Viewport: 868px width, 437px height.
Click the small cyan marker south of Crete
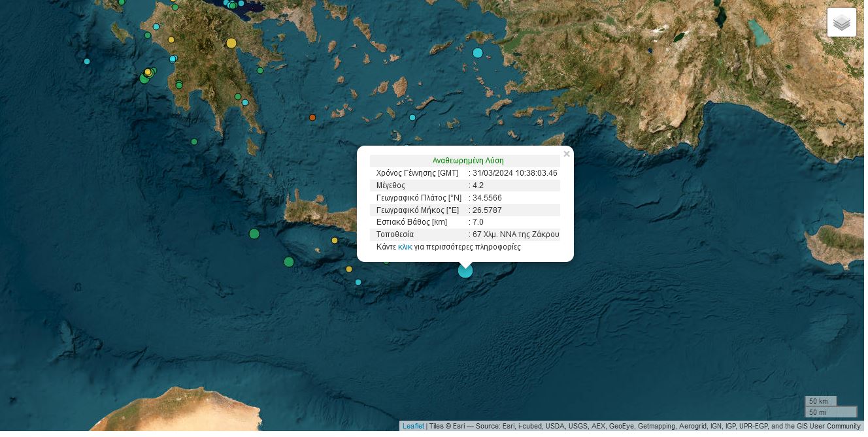(x=358, y=282)
